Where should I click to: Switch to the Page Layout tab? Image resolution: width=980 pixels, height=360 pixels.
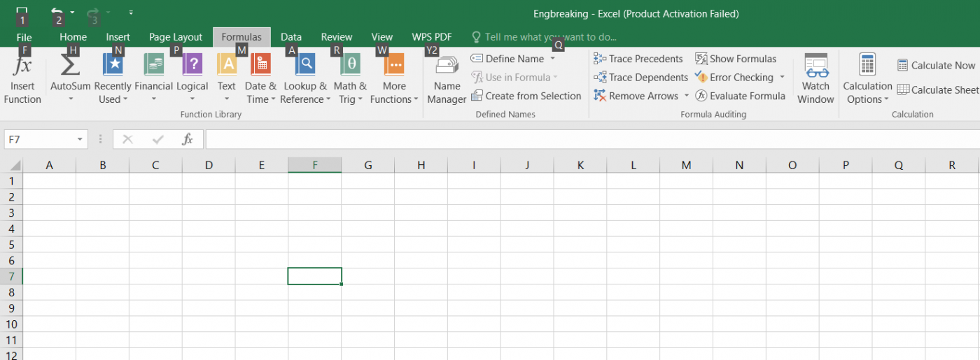pos(176,37)
